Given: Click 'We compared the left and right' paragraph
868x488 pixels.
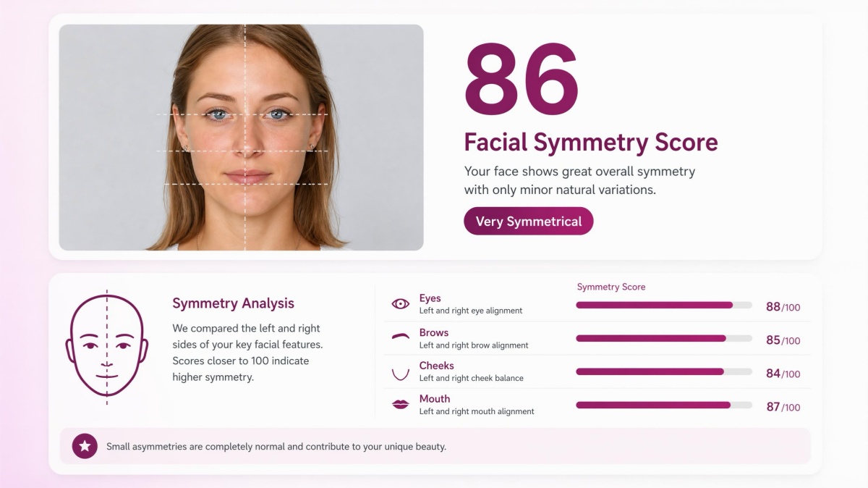Looking at the screenshot, I should [x=247, y=353].
